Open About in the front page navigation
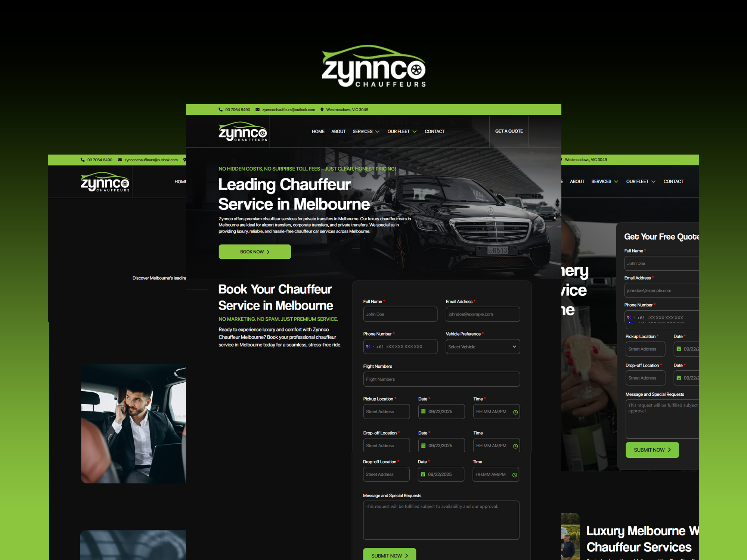The image size is (747, 560). point(338,131)
